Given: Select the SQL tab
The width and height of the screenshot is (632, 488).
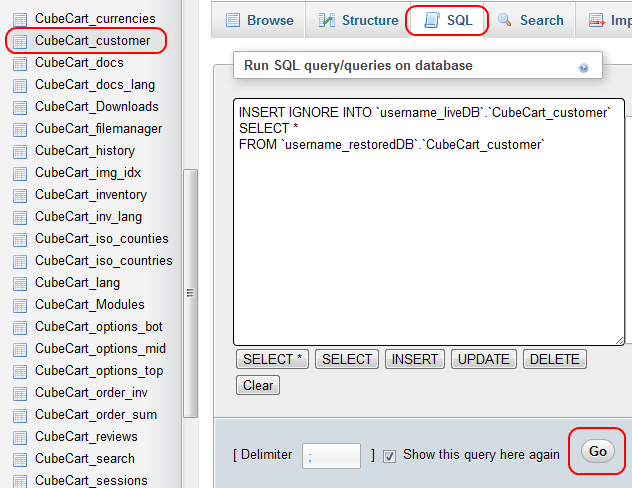Looking at the screenshot, I should pos(447,20).
